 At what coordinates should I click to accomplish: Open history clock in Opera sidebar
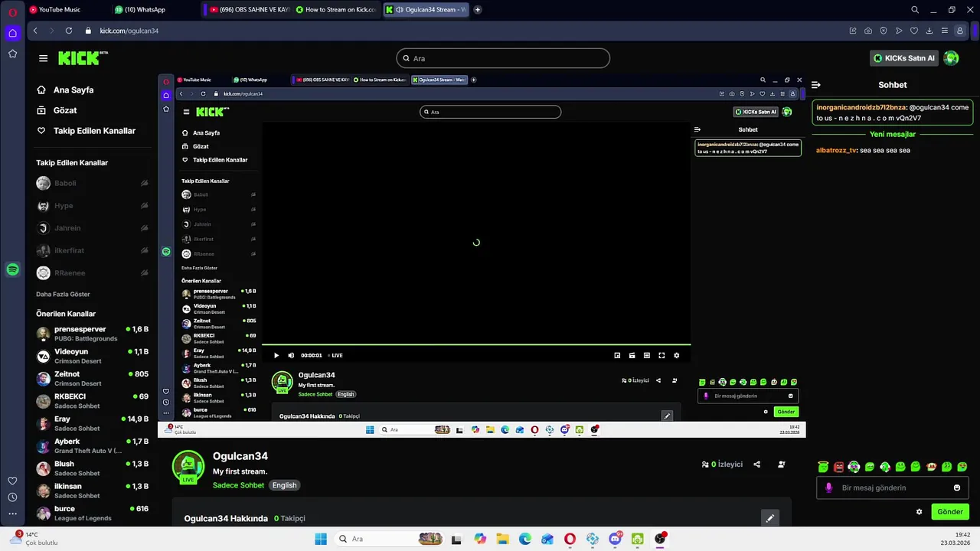point(13,497)
